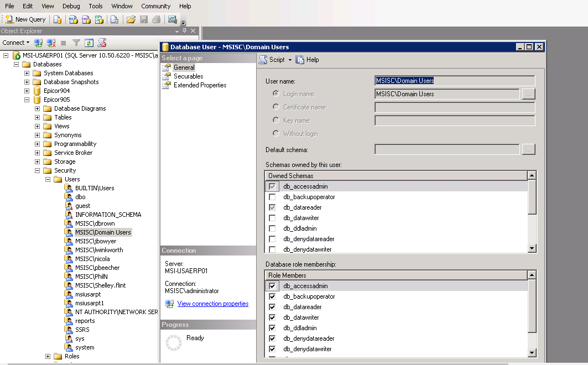588x365 pixels.
Task: Click the browse button beside Login name
Action: [528, 94]
